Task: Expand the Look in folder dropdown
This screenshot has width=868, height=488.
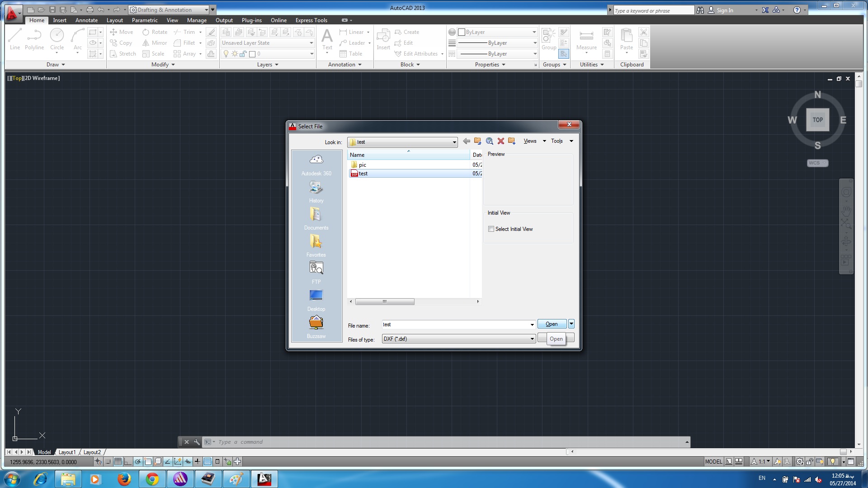Action: (x=454, y=142)
